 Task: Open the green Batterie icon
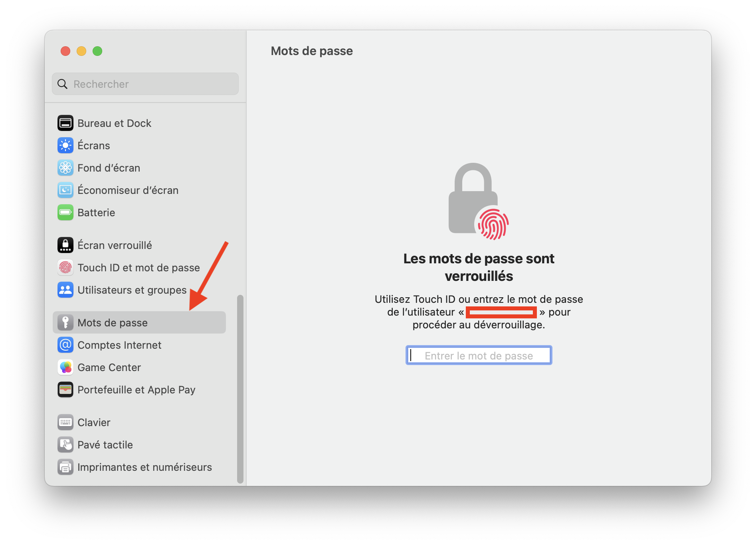(x=65, y=213)
